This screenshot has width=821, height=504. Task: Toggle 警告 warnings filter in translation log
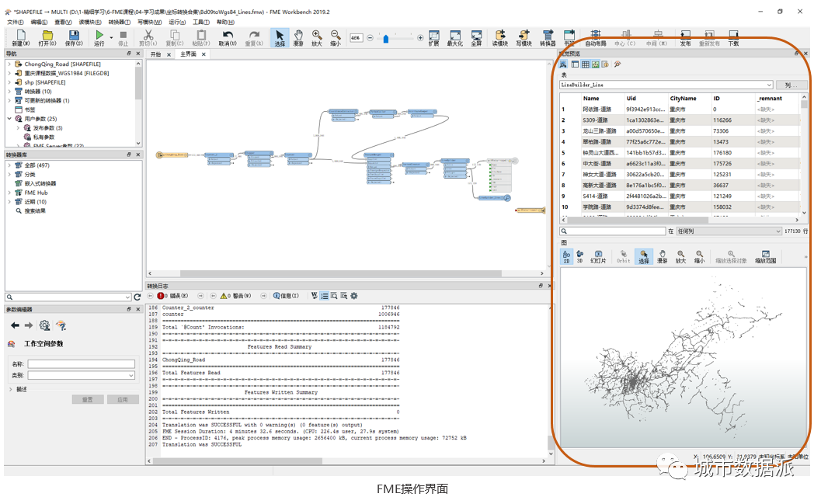click(235, 296)
